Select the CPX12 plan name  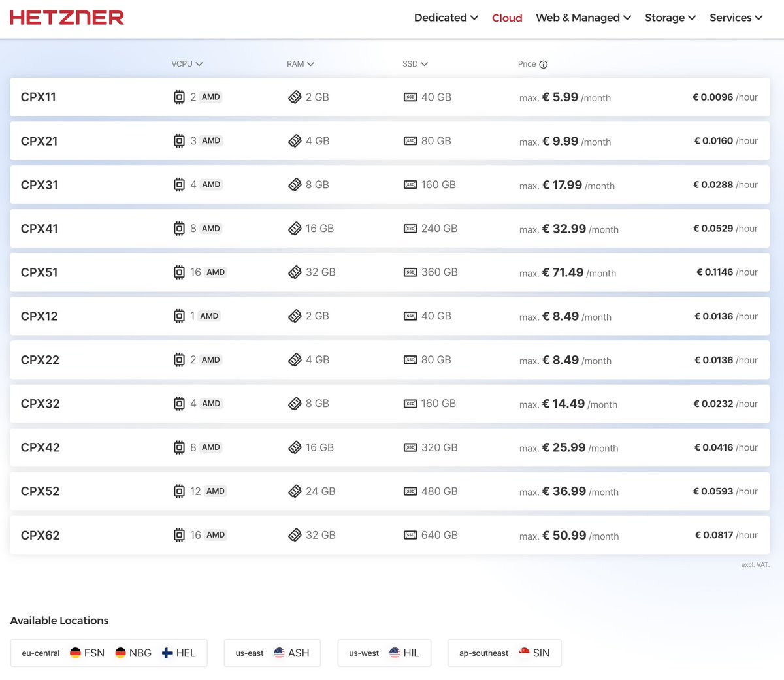pos(39,316)
